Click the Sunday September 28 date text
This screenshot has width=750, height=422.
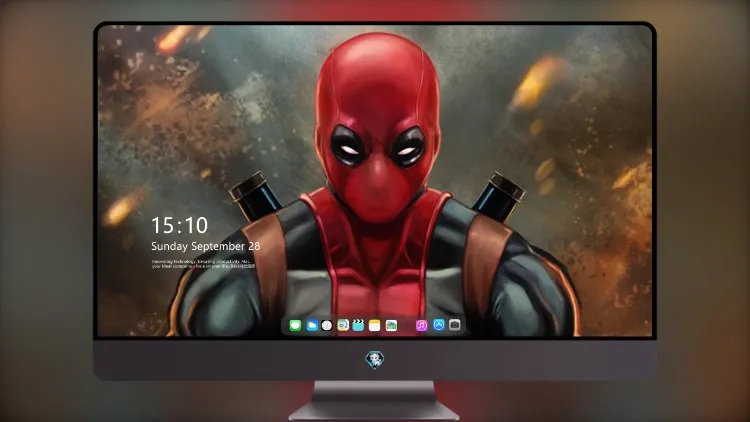coord(206,246)
